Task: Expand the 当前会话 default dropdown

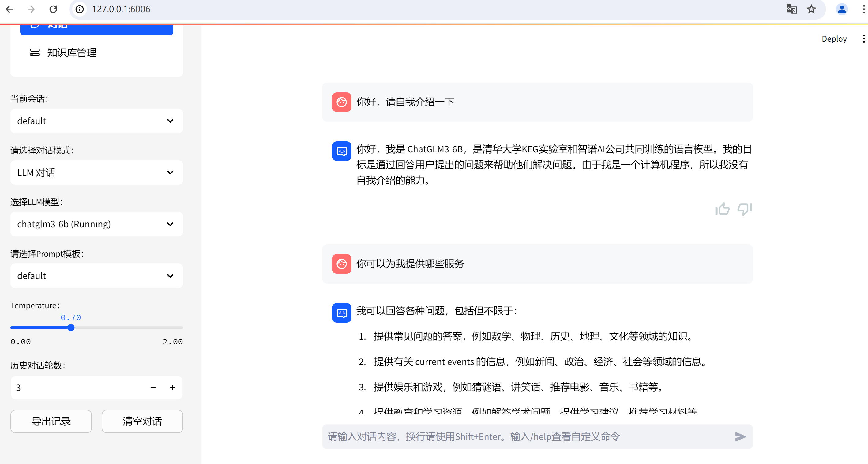Action: point(96,121)
